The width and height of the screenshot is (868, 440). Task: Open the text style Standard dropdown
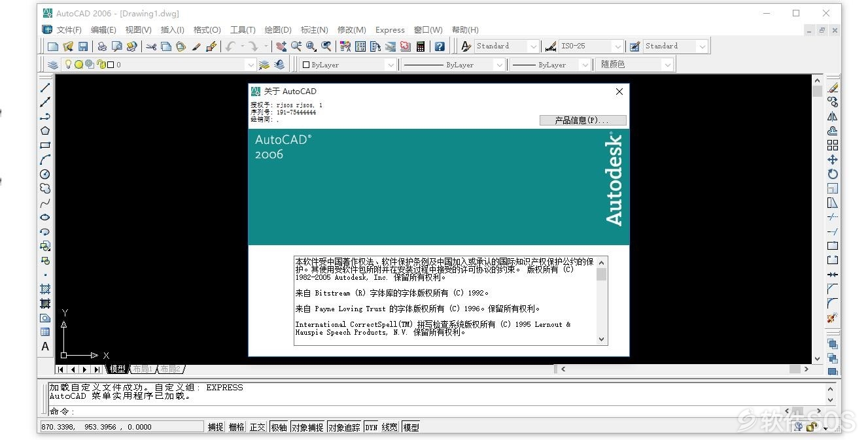534,46
